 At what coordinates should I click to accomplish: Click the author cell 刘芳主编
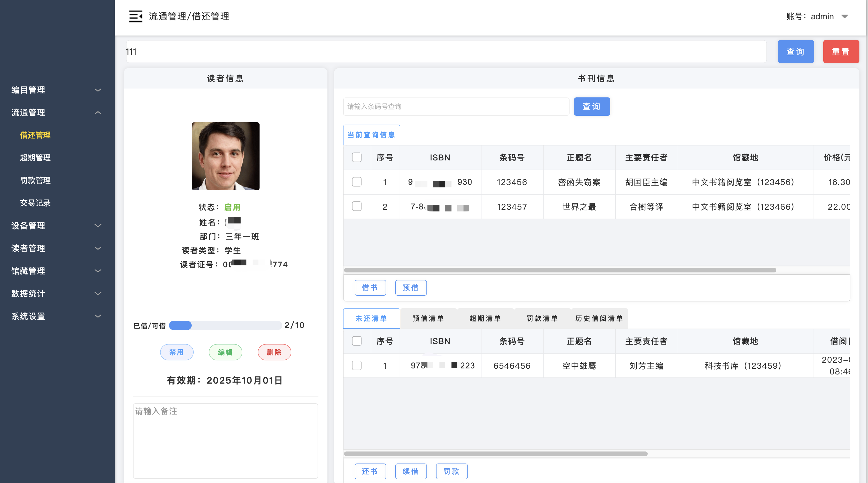646,366
